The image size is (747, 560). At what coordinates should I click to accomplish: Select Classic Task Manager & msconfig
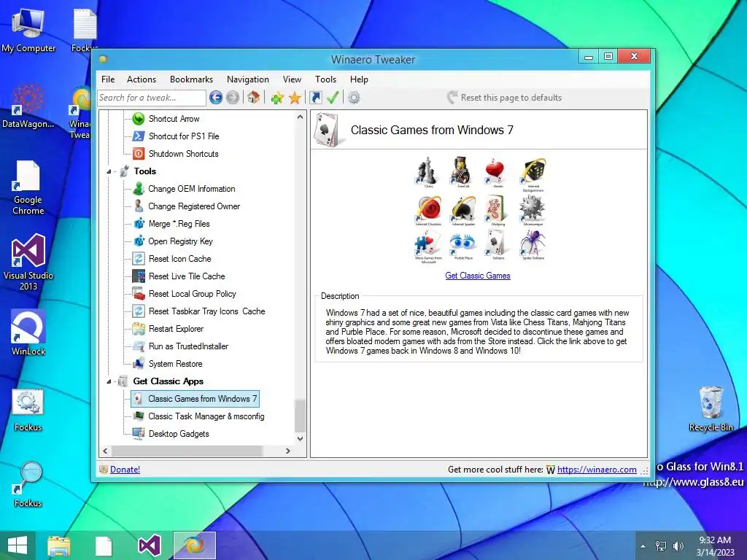coord(206,416)
